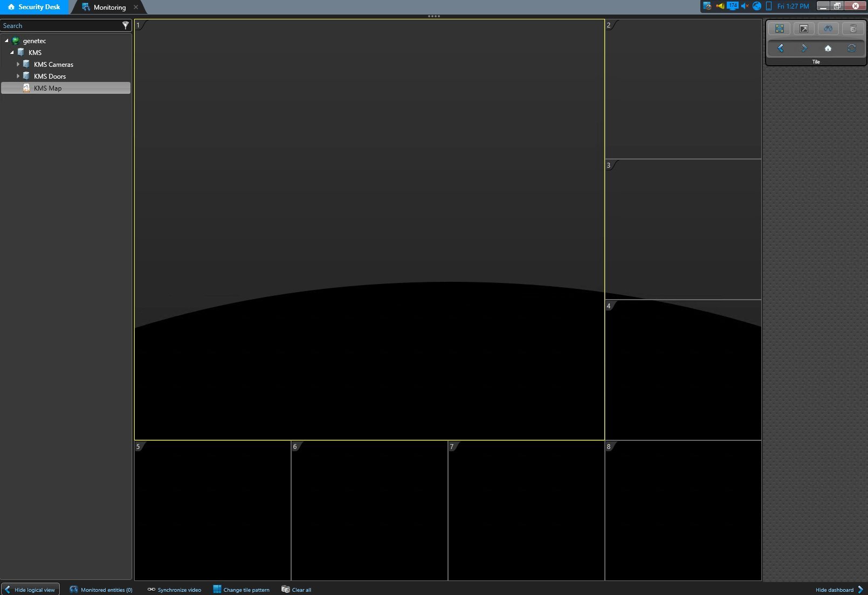The height and width of the screenshot is (595, 868).
Task: Select the KMS area in the tree
Action: coord(35,53)
